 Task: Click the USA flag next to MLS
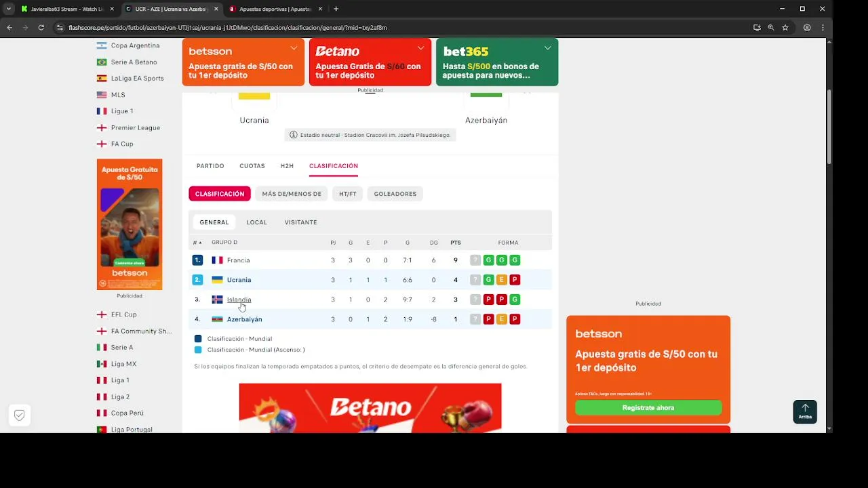pos(102,95)
